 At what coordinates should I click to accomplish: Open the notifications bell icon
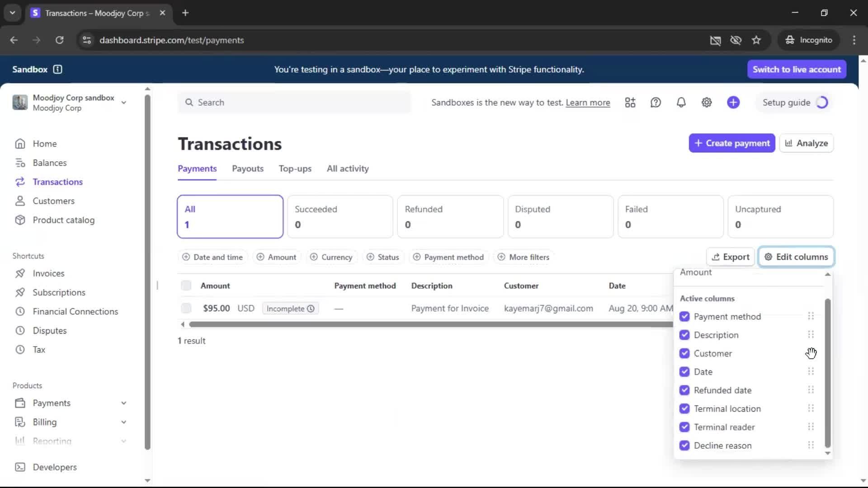coord(681,103)
